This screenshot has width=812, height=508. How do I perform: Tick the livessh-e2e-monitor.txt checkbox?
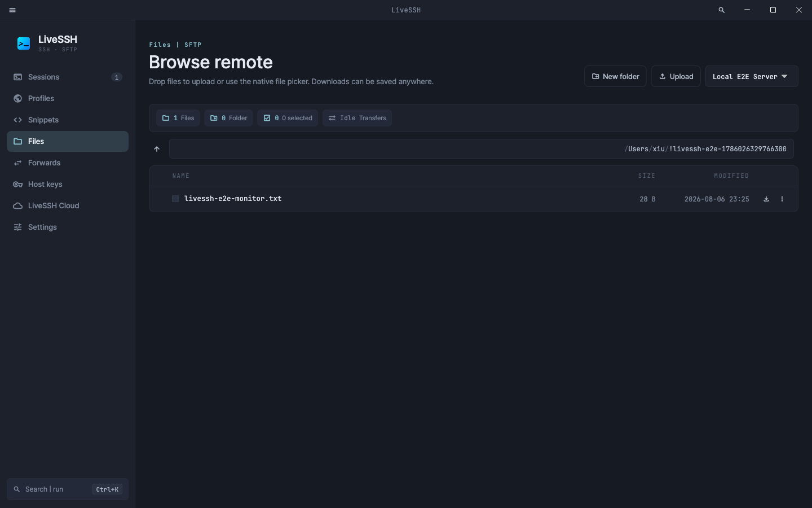pyautogui.click(x=175, y=199)
